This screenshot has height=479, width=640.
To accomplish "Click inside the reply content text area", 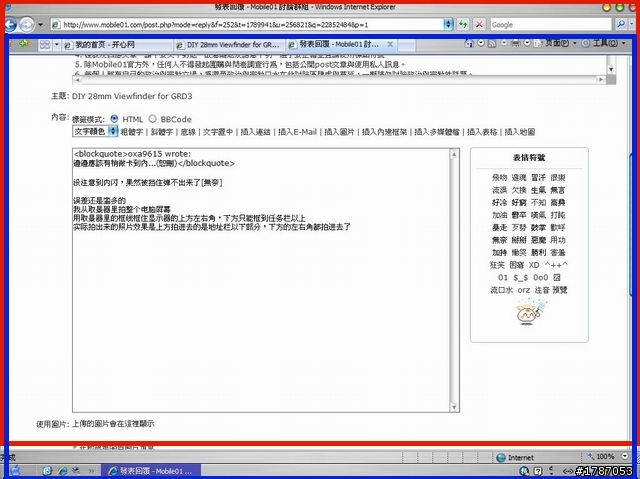I will tap(261, 280).
